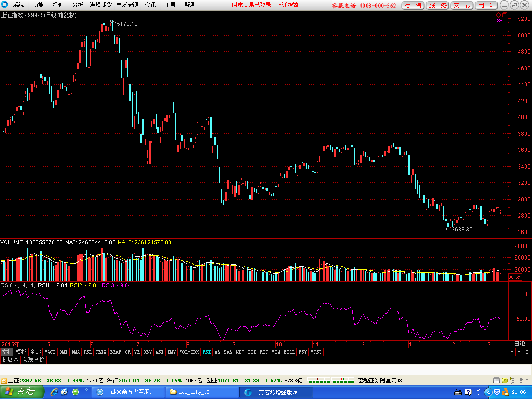Open the 功能 menu
The width and height of the screenshot is (532, 399).
pos(38,5)
